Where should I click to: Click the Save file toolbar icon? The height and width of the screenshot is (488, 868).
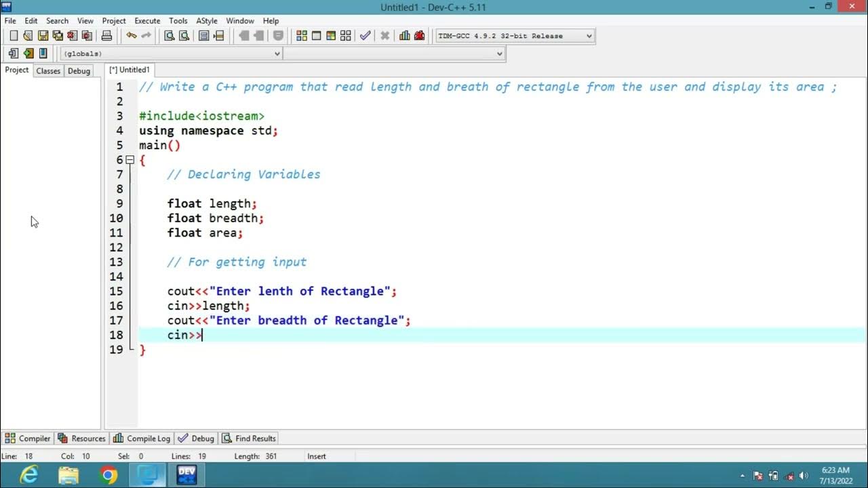pyautogui.click(x=43, y=36)
